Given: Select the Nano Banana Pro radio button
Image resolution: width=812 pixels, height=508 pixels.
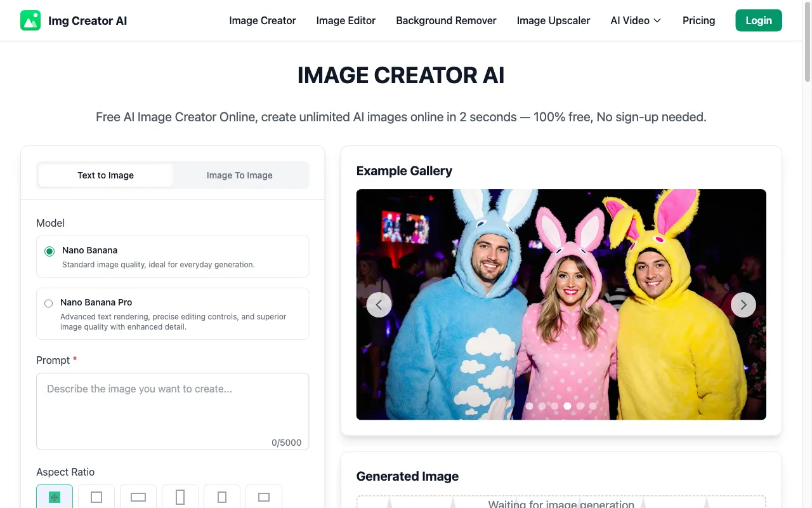Looking at the screenshot, I should [x=48, y=304].
